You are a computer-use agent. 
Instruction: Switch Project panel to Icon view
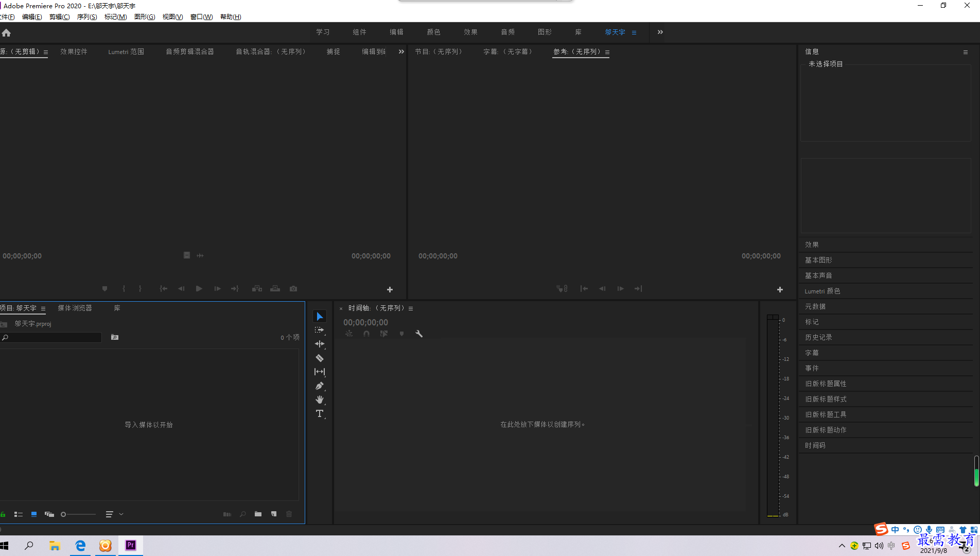pos(34,514)
